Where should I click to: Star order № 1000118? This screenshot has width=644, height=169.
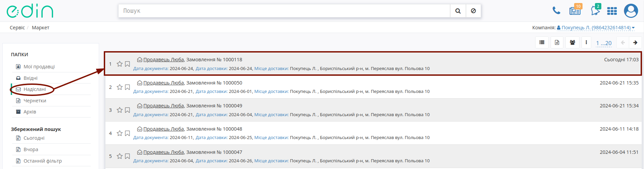[x=120, y=64]
